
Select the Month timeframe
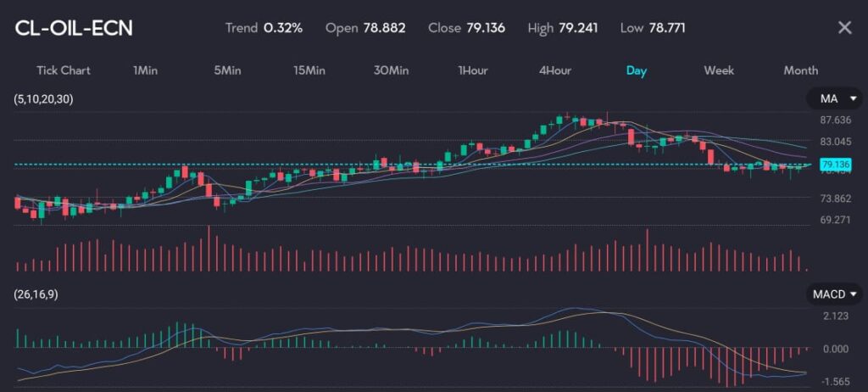(x=800, y=70)
